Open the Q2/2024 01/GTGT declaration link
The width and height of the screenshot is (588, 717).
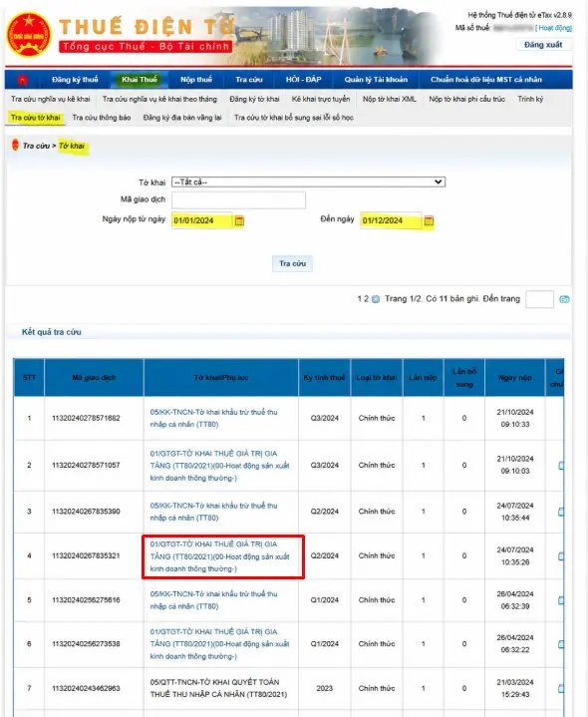coord(220,556)
